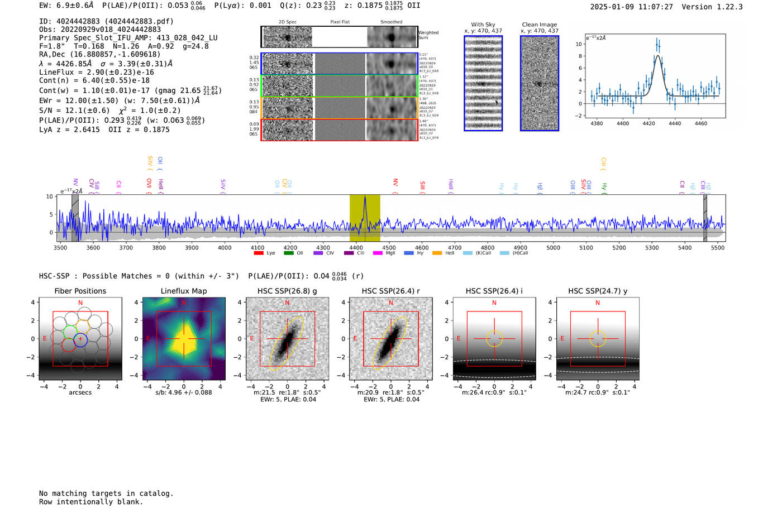Click the m:24.7 rc:0.9" caption
782x532 pixels.
click(x=598, y=392)
